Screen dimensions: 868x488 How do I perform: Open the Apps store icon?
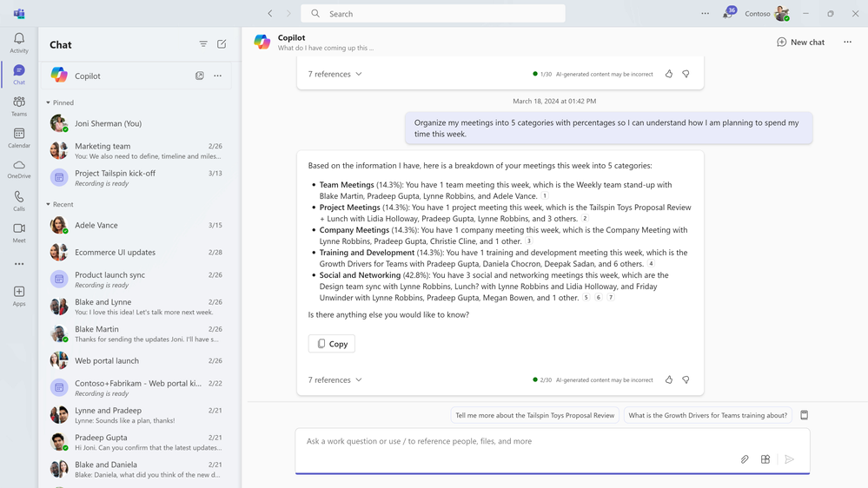coord(19,295)
